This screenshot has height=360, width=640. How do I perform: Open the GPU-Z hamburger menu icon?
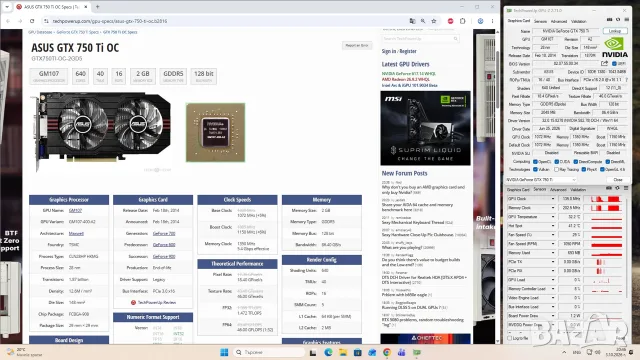click(x=627, y=19)
